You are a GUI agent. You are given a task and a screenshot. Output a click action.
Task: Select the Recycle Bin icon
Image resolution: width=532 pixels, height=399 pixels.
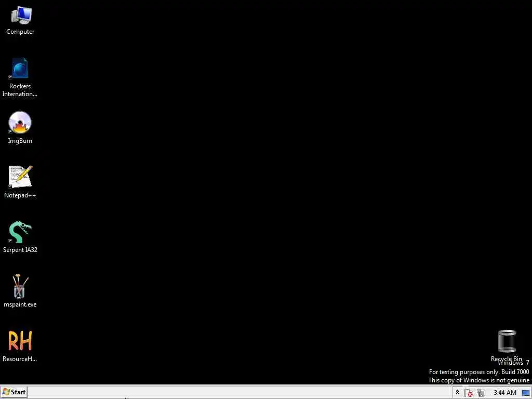(x=507, y=341)
